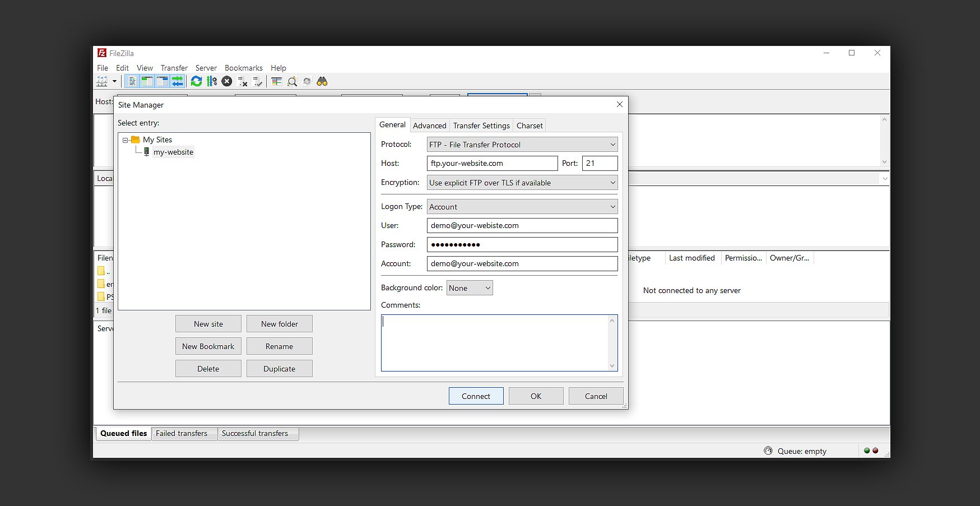This screenshot has height=506, width=980.
Task: Click the binoculars file search icon
Action: coord(322,81)
